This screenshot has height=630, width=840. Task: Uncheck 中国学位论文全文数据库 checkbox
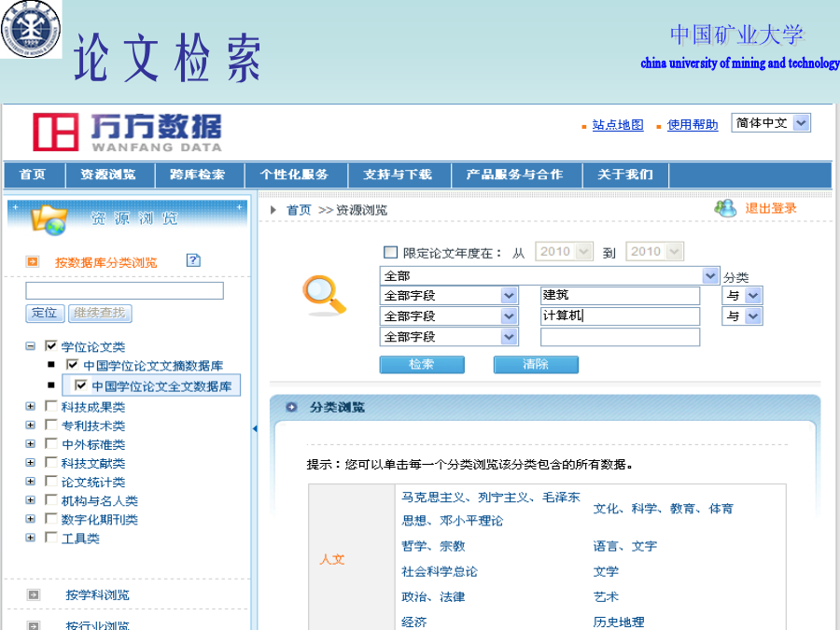(81, 385)
